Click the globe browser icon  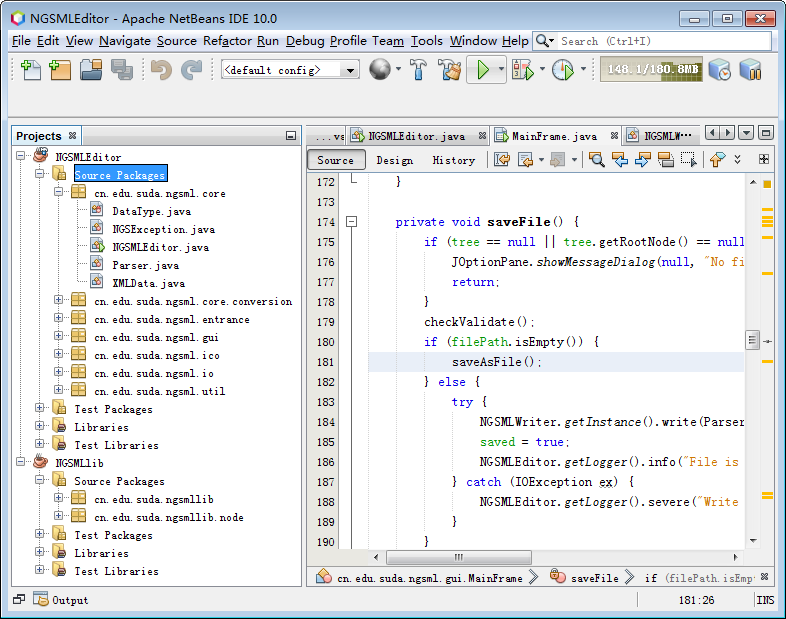(379, 69)
